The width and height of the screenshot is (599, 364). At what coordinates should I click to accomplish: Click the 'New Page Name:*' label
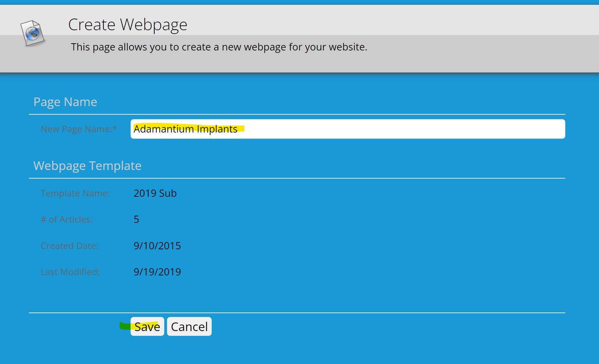point(79,129)
